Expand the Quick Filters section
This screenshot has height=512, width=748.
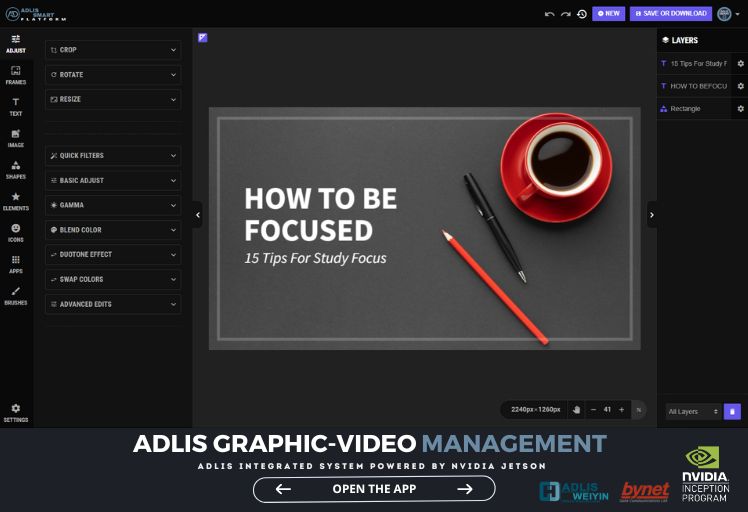click(x=113, y=155)
